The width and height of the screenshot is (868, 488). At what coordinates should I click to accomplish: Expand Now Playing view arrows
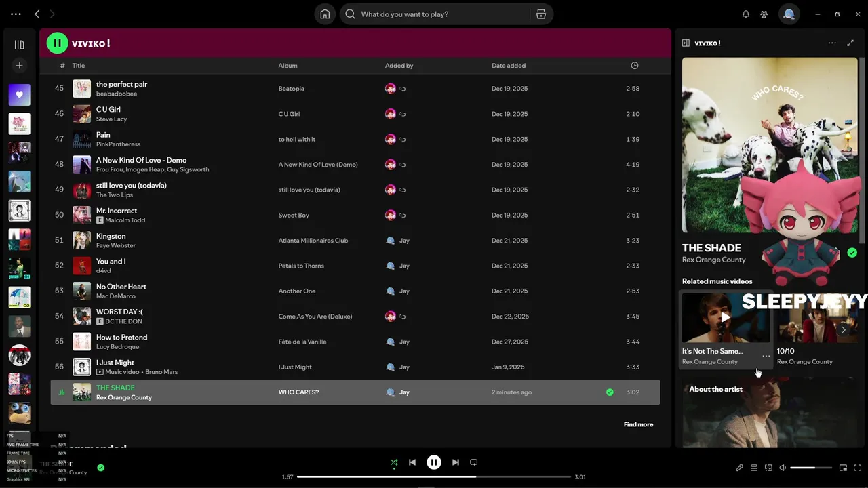point(850,43)
